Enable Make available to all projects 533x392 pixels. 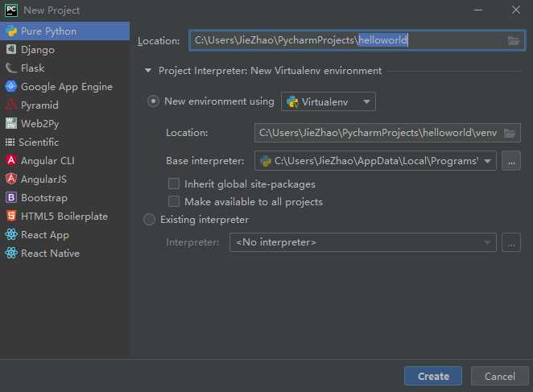[174, 201]
